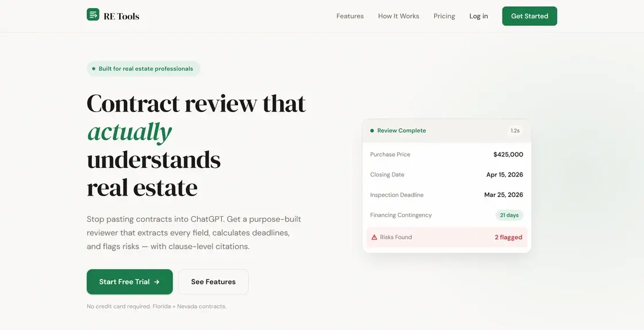Click the '21 days' badge
Viewport: 644px width, 330px height.
tap(509, 215)
